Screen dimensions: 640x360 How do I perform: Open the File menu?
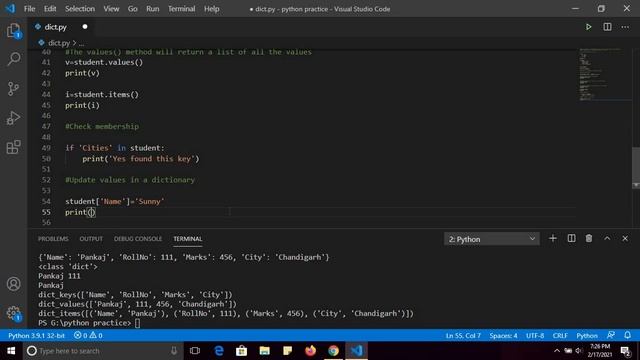pos(29,9)
